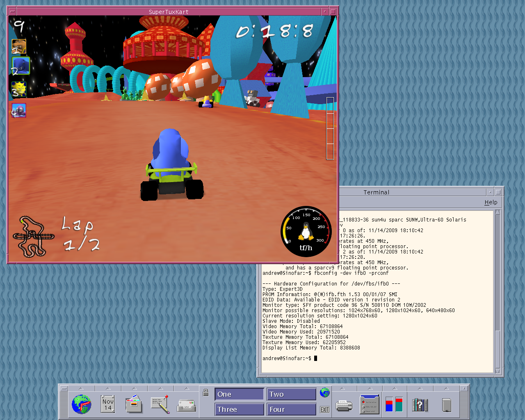525x420 pixels.
Task: Click the 'Lap 1/2' indicator
Action: pyautogui.click(x=81, y=234)
